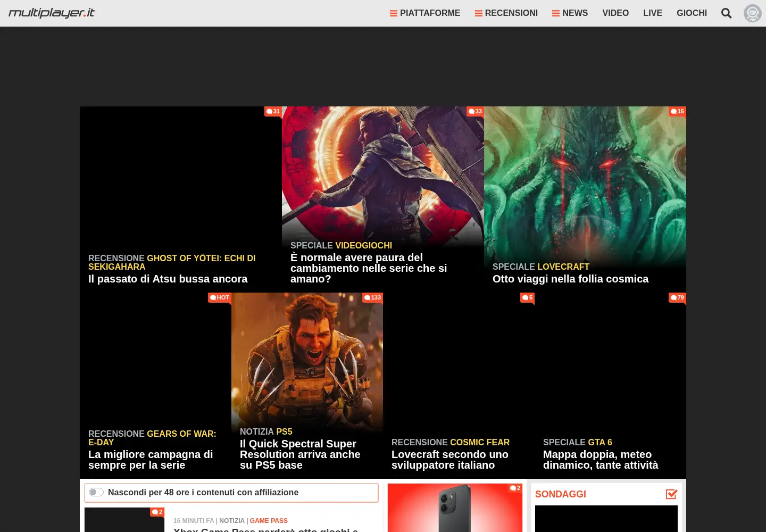Open the 2 comments badge on Xbox Game Pass news
Image resolution: width=766 pixels, height=532 pixels.
click(157, 512)
